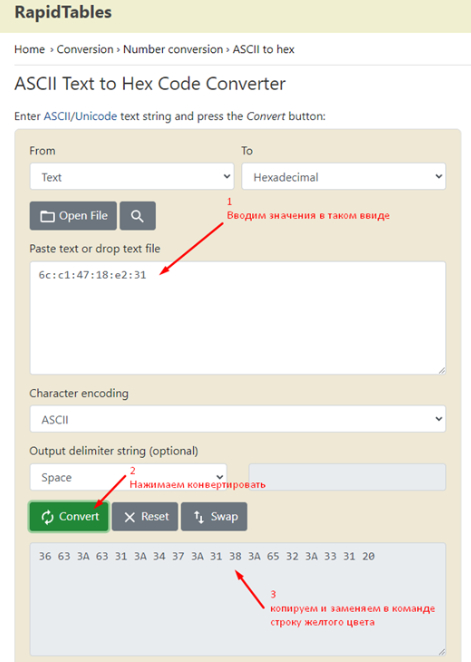Open the Conversion breadcrumb link
The width and height of the screenshot is (471, 662).
[85, 49]
